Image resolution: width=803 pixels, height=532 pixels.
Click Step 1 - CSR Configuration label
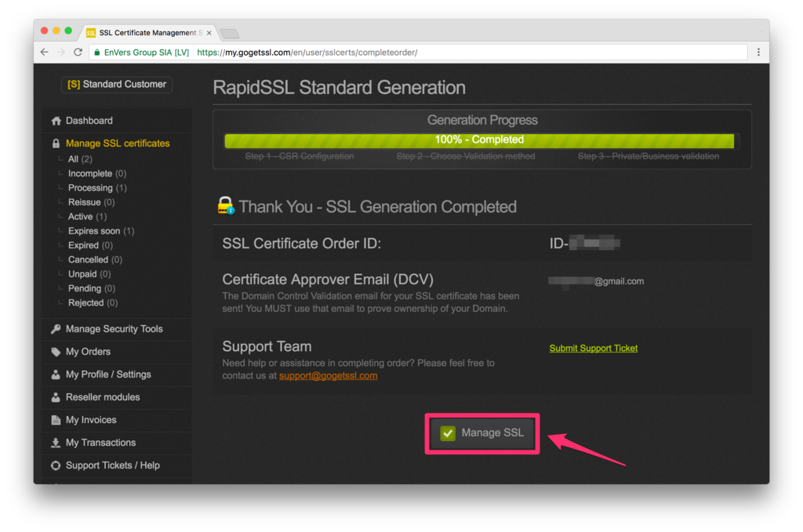pyautogui.click(x=300, y=156)
